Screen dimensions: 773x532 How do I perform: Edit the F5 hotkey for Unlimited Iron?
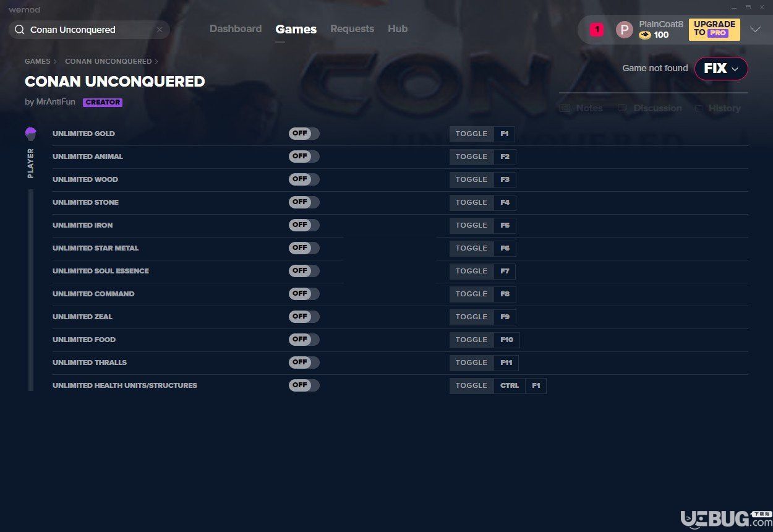tap(505, 225)
